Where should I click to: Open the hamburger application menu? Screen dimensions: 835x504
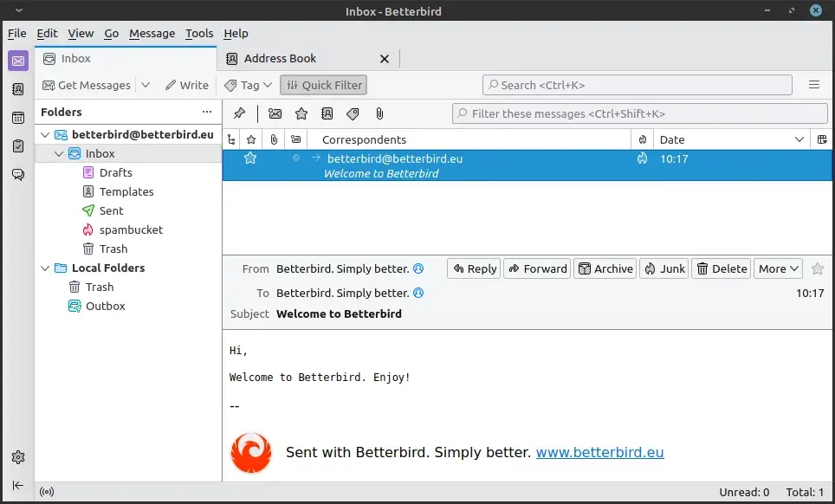pos(813,85)
